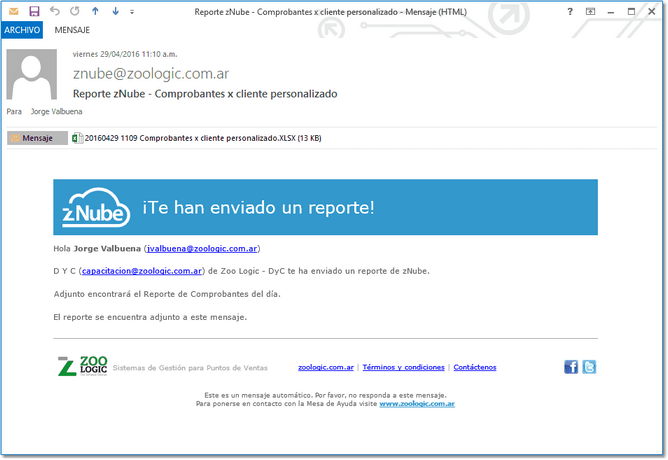Redo using the curved redo arrow
The image size is (668, 460).
[75, 11]
